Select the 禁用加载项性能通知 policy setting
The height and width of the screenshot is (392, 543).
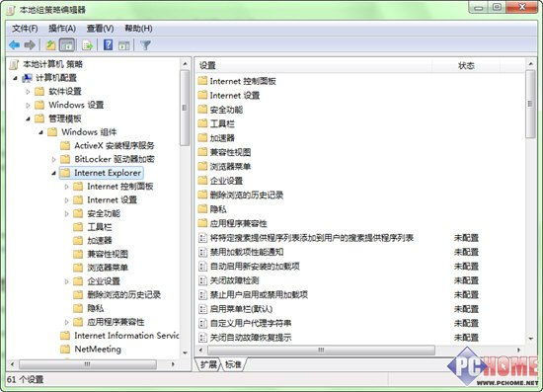[x=247, y=252]
